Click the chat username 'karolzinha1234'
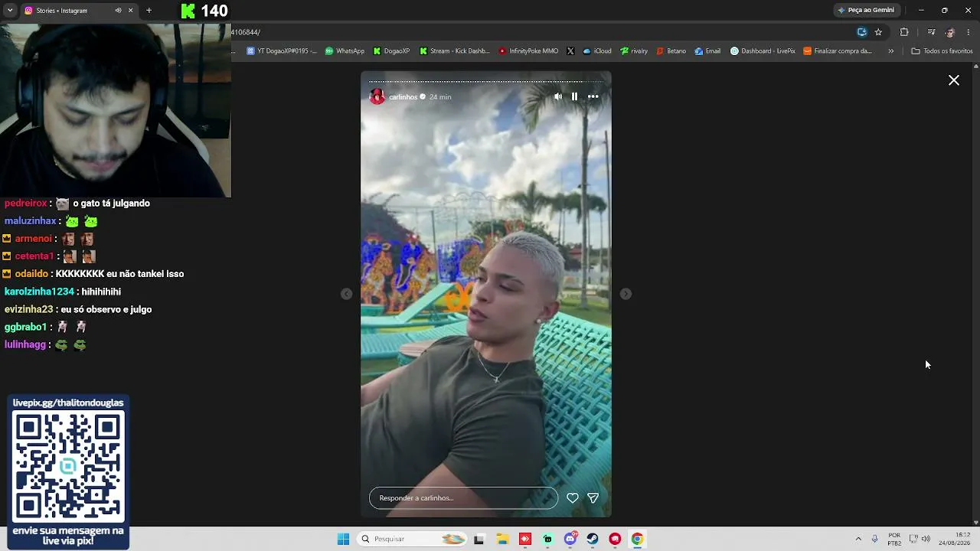The height and width of the screenshot is (551, 980). coord(39,292)
